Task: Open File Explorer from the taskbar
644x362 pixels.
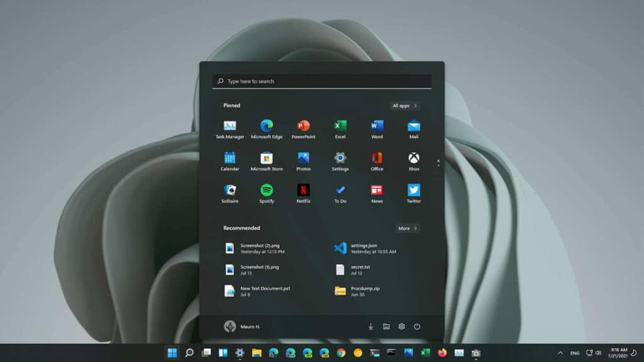Action: tap(257, 353)
